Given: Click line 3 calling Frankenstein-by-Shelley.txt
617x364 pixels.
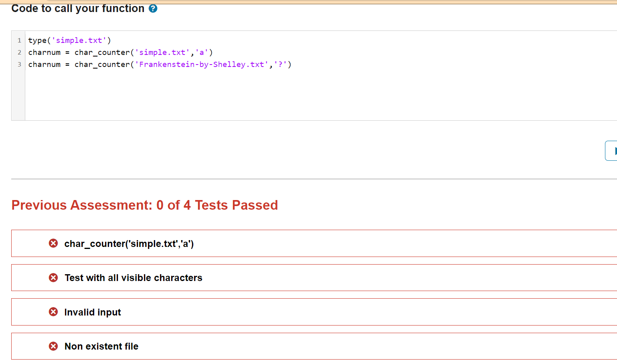Looking at the screenshot, I should [x=159, y=64].
